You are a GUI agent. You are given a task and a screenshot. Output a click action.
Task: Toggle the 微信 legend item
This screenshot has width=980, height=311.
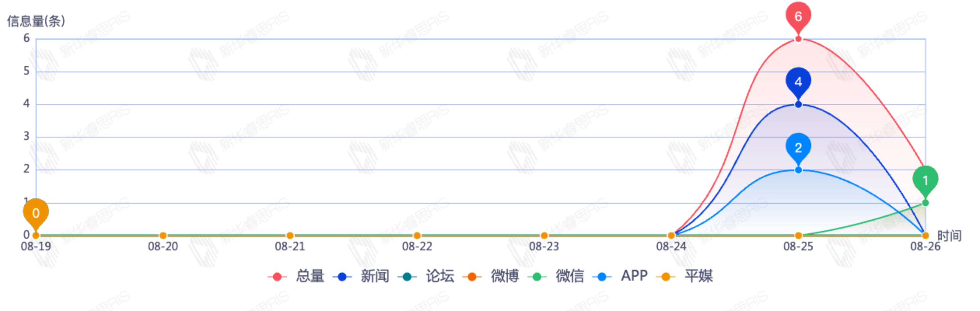click(556, 276)
